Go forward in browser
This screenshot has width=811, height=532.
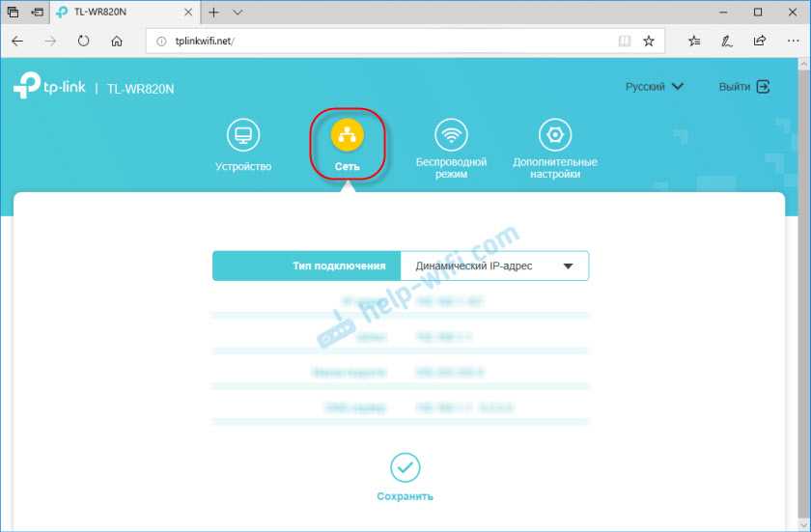pyautogui.click(x=50, y=41)
